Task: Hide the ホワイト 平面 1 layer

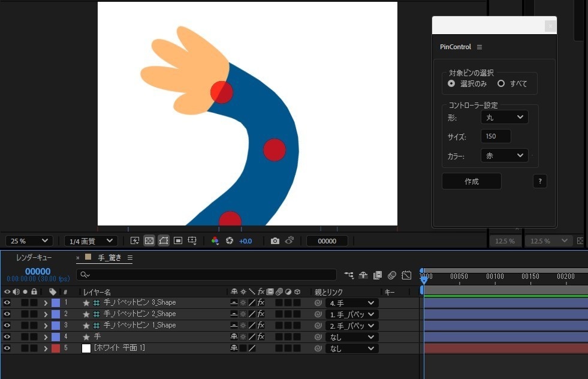Action: 7,348
